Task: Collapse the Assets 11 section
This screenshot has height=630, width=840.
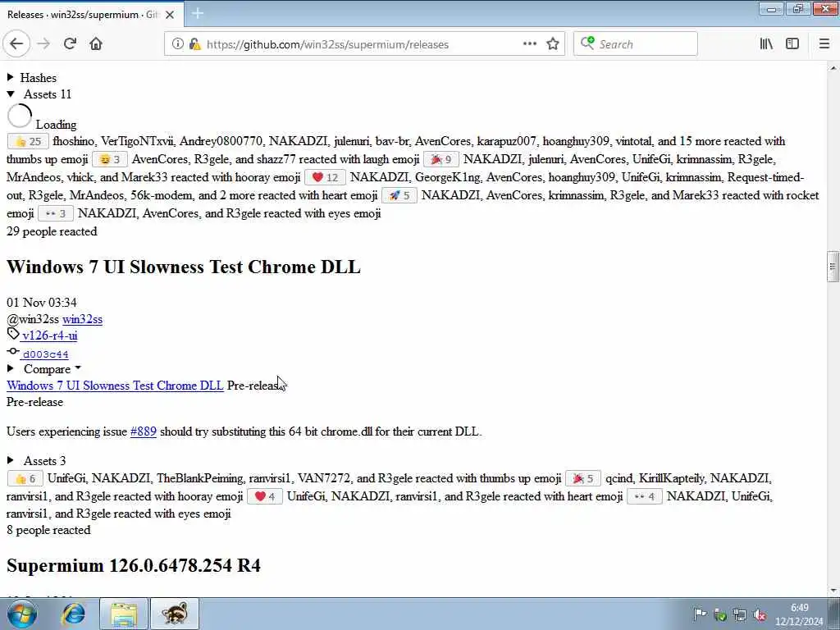Action: pyautogui.click(x=39, y=94)
